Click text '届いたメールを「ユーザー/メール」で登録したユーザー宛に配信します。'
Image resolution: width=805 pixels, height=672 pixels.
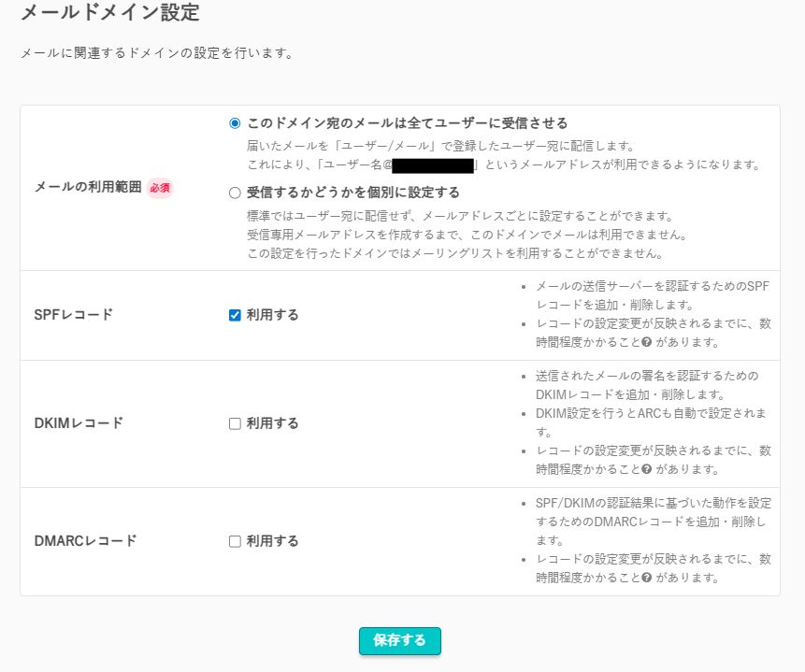[x=442, y=147]
